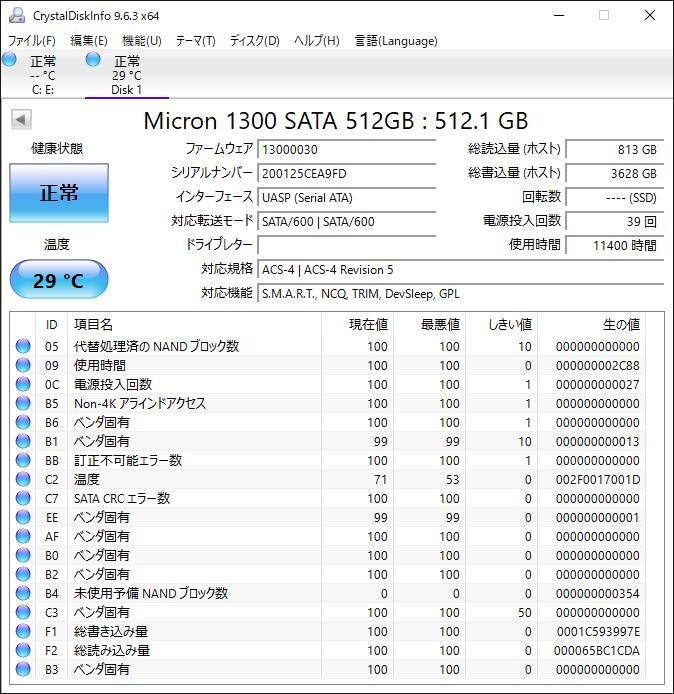Click status orb of row C7 SATA CRC
Screen dimensions: 674x694
[x=23, y=498]
